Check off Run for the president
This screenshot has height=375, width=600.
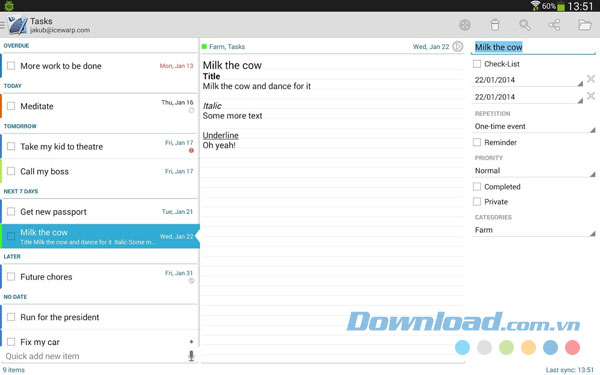coord(11,317)
